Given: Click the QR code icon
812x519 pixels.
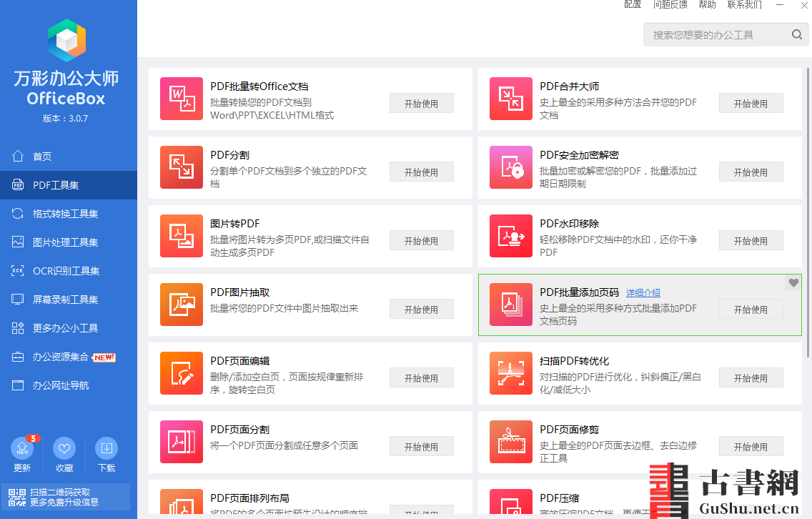Looking at the screenshot, I should (17, 498).
